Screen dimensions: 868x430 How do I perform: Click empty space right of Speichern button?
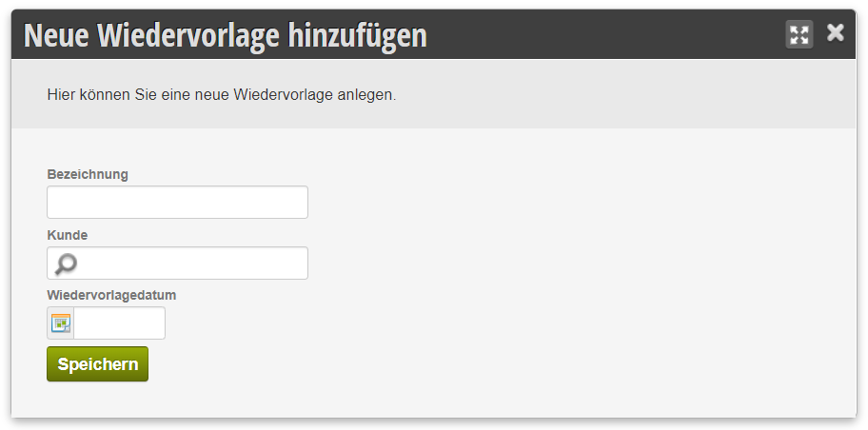[443, 364]
